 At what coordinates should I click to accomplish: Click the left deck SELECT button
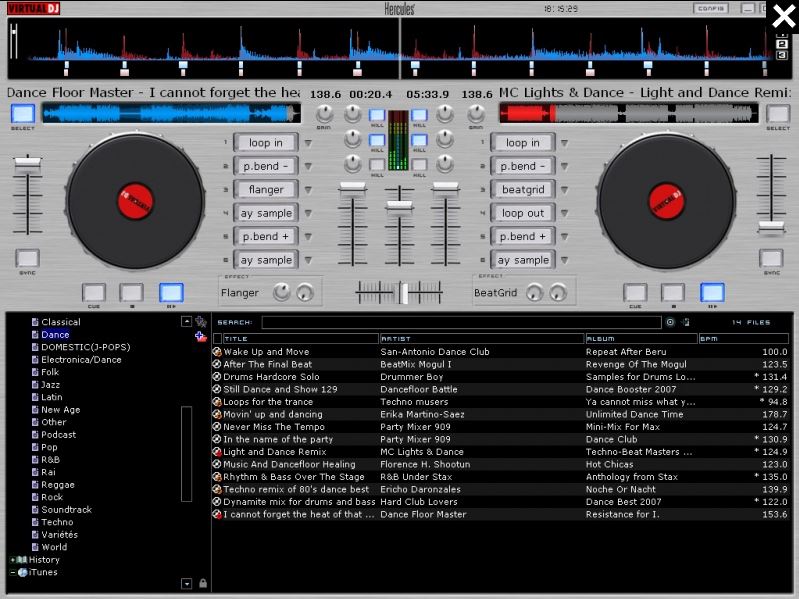pyautogui.click(x=23, y=114)
